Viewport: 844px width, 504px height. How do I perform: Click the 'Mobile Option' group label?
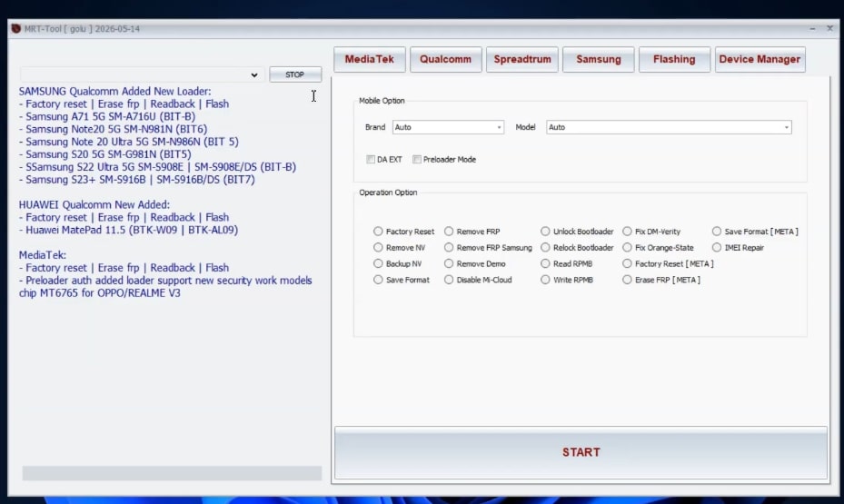click(382, 101)
